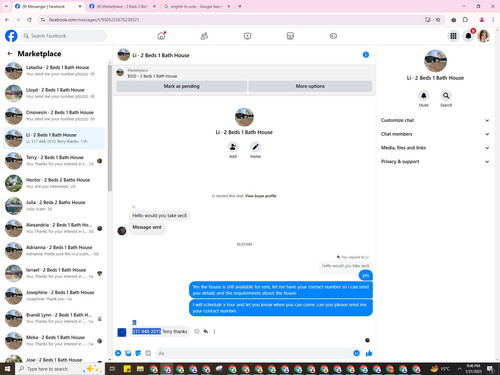This screenshot has width=500, height=375.
Task: React to the Terry thanks message
Action: [x=197, y=331]
